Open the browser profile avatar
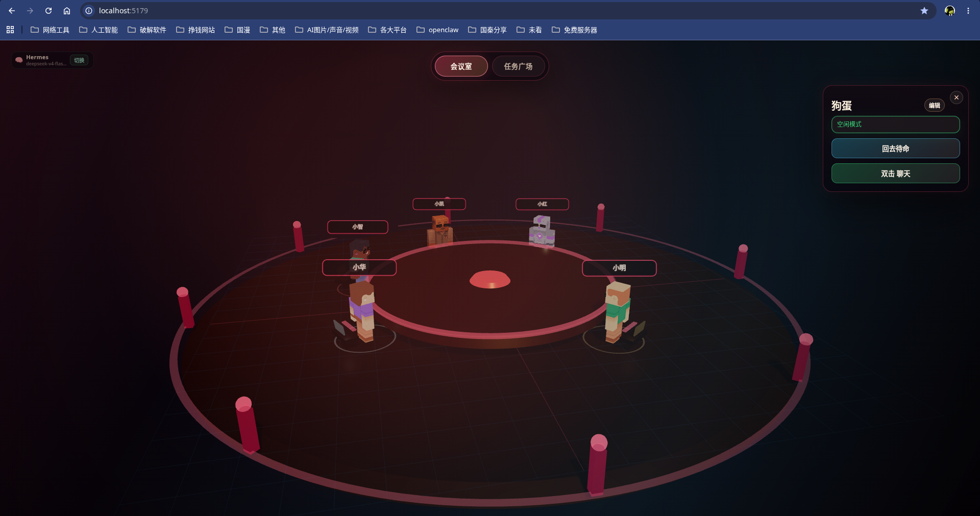This screenshot has width=980, height=516. pyautogui.click(x=950, y=11)
